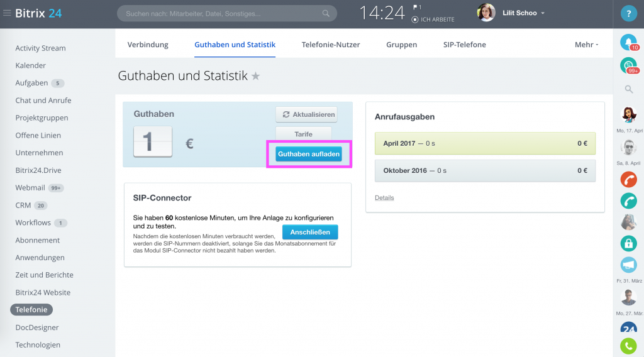Open contact avatar dated Mo, 17. April
This screenshot has width=644, height=357.
click(629, 115)
